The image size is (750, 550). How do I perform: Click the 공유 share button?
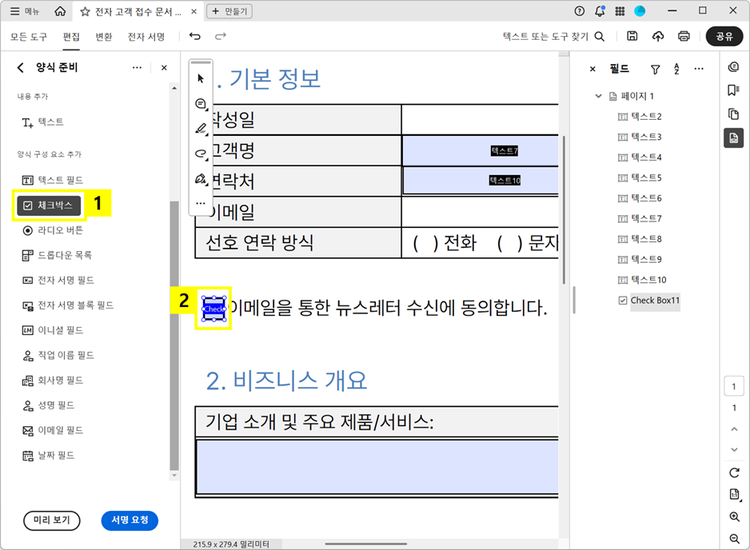point(724,36)
